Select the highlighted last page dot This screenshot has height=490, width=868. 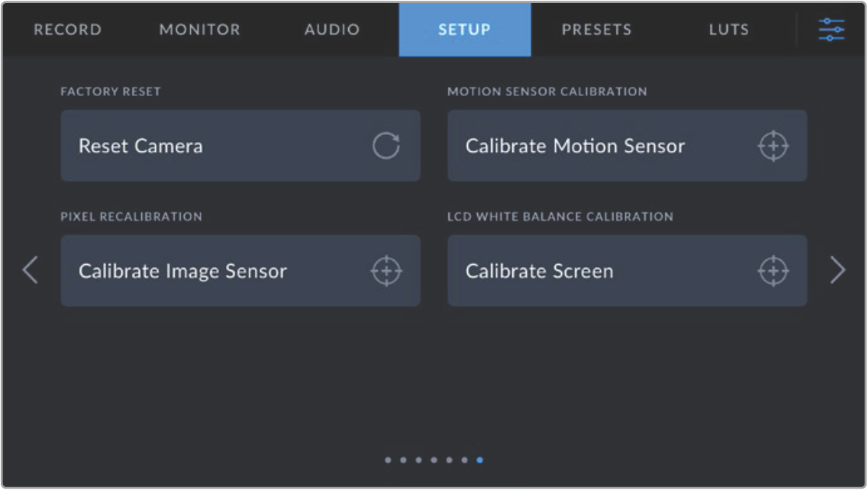(x=479, y=460)
